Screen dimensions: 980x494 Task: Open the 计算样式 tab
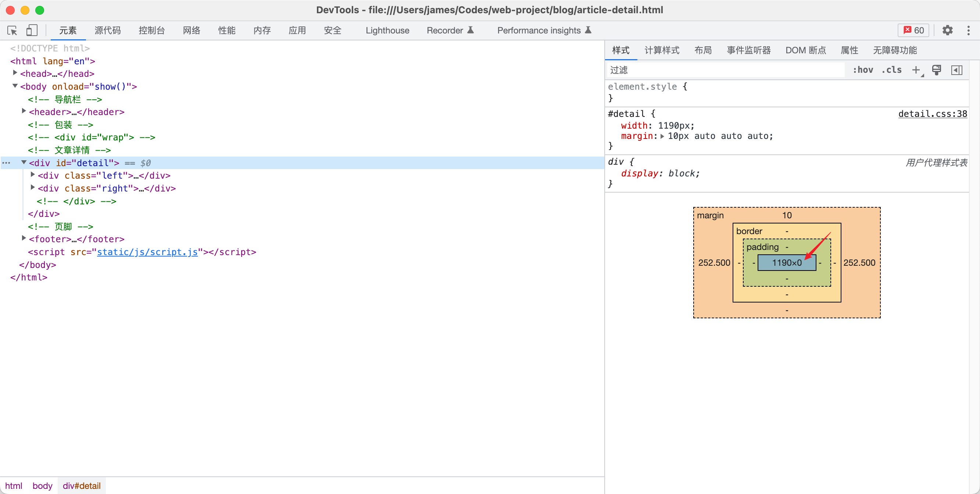point(662,50)
